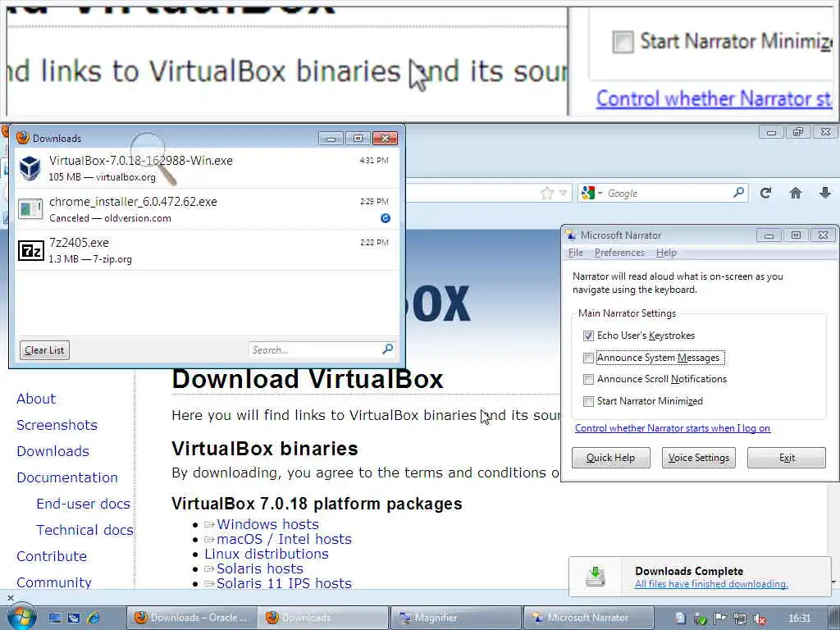Go to the Firefox home page icon
Viewport: 840px width, 630px height.
pyautogui.click(x=796, y=193)
